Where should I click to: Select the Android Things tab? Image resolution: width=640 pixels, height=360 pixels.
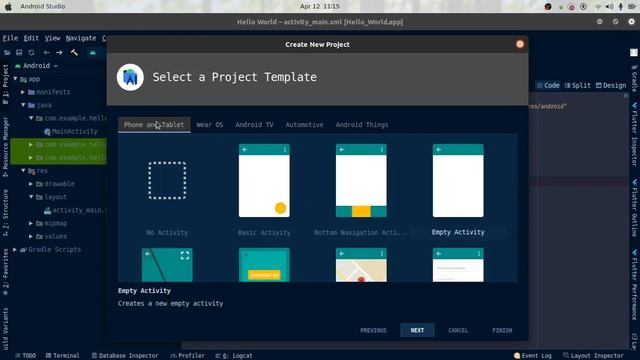(x=362, y=124)
